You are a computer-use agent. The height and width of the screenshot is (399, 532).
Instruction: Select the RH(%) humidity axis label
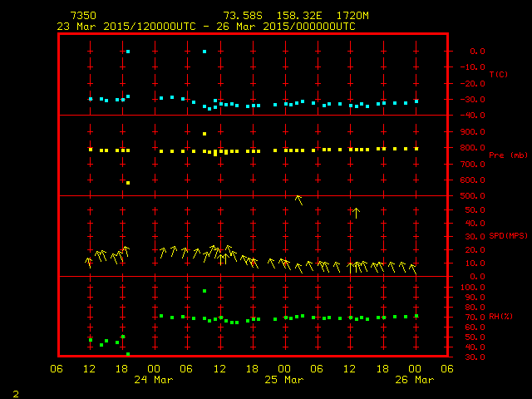500,316
